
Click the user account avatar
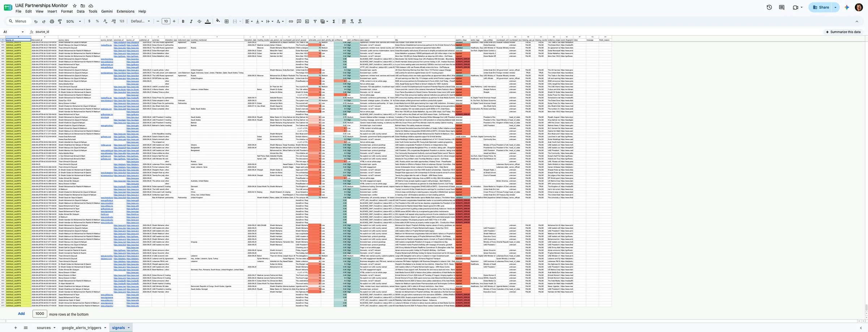click(x=859, y=7)
